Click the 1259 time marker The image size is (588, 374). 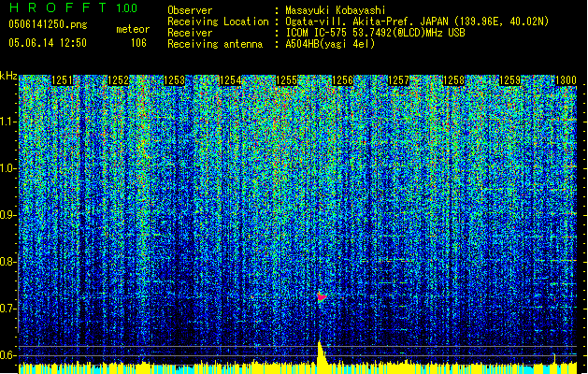point(510,80)
